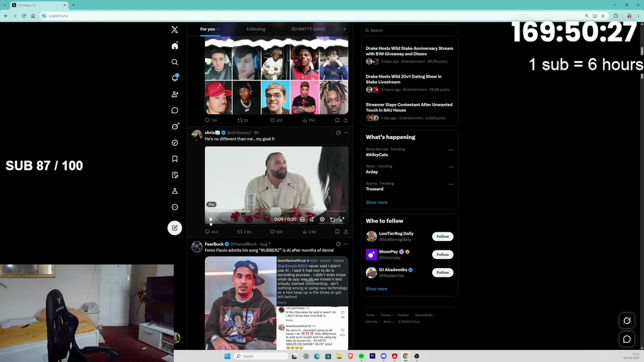Open Spotify from the taskbar
Screen dimensions: 644x362
(x=361, y=356)
